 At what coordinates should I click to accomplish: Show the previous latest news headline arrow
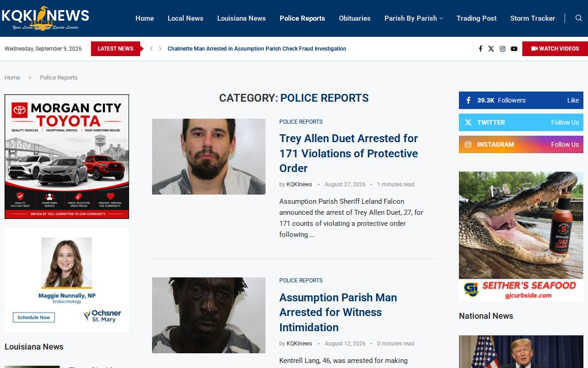pos(151,49)
